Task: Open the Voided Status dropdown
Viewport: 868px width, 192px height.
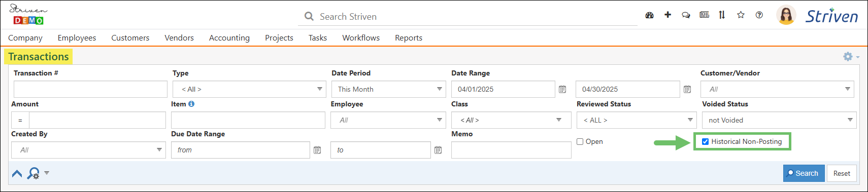Action: (x=780, y=120)
